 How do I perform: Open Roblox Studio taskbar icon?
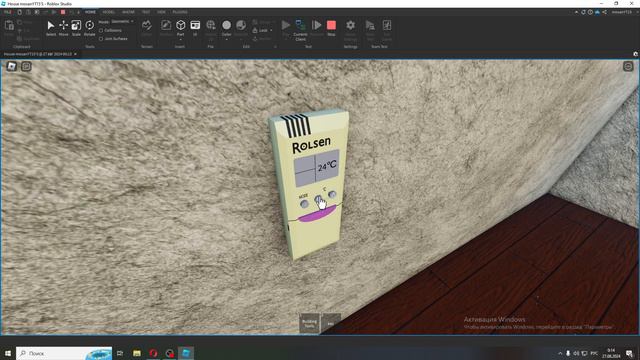tap(186, 353)
